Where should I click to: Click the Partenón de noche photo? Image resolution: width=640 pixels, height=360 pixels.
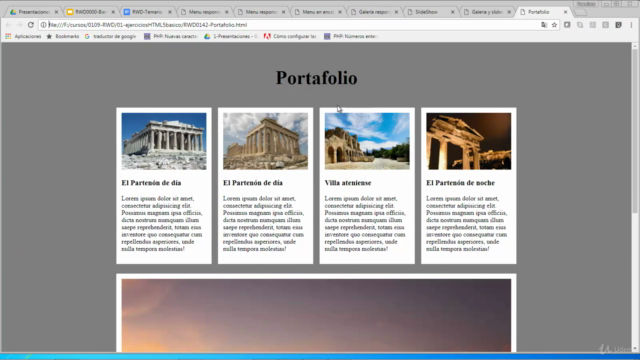pos(469,141)
